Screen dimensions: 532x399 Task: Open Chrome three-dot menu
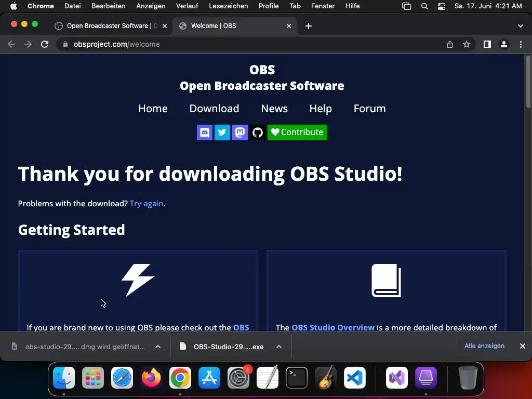click(x=521, y=44)
